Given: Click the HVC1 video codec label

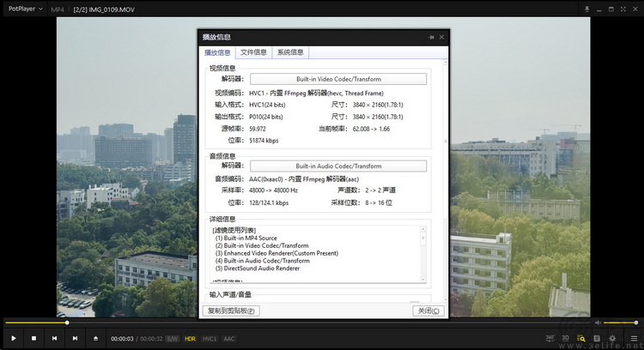Looking at the screenshot, I should click(210, 339).
